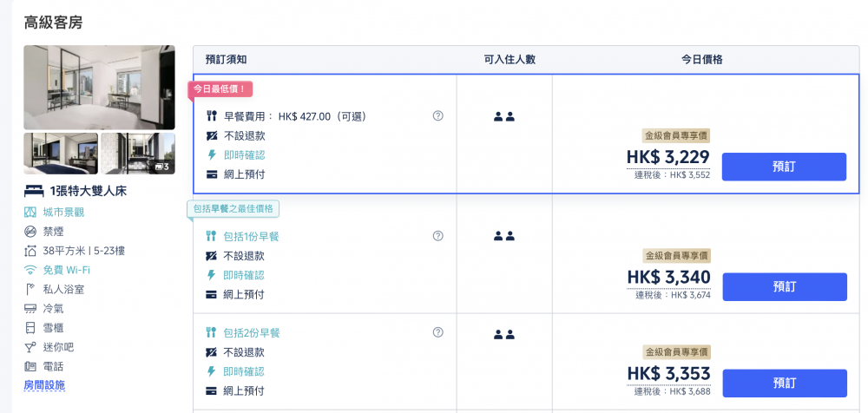
Task: Click the photo count icon showing 3
Action: pos(161,166)
